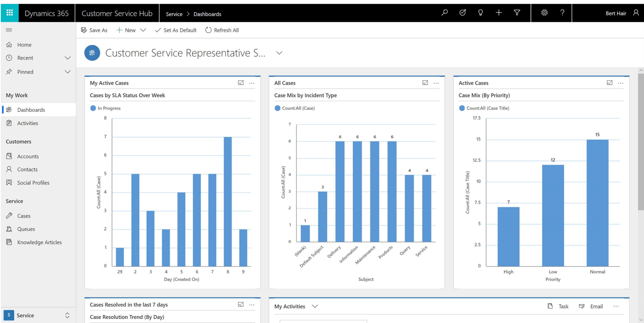The height and width of the screenshot is (323, 644).
Task: Click the Normal priority bar
Action: pyautogui.click(x=597, y=203)
